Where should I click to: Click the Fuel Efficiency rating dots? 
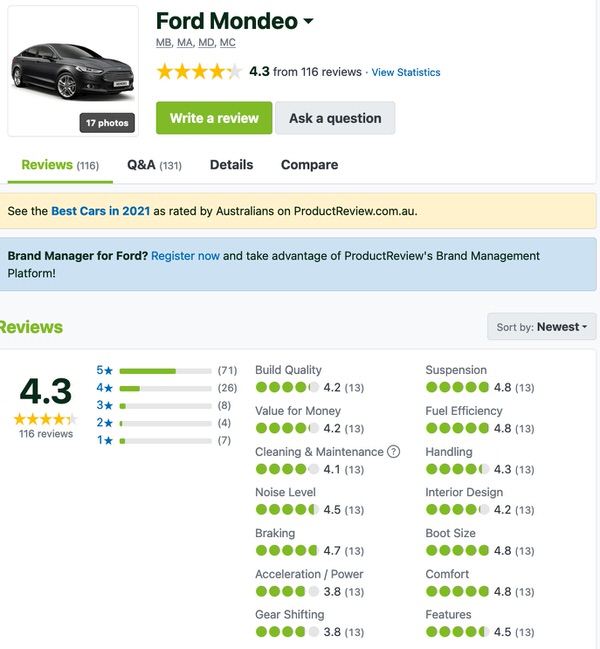coord(458,428)
